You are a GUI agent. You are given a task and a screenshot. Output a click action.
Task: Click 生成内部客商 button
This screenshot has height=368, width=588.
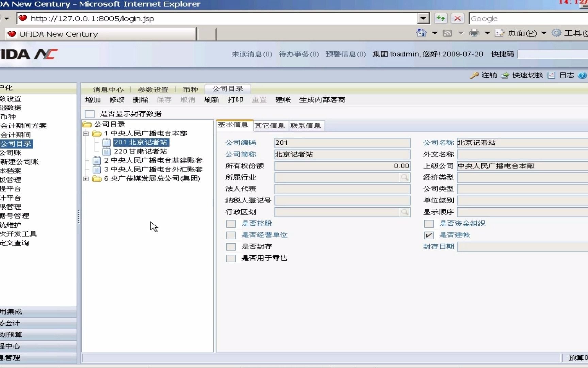(x=322, y=100)
